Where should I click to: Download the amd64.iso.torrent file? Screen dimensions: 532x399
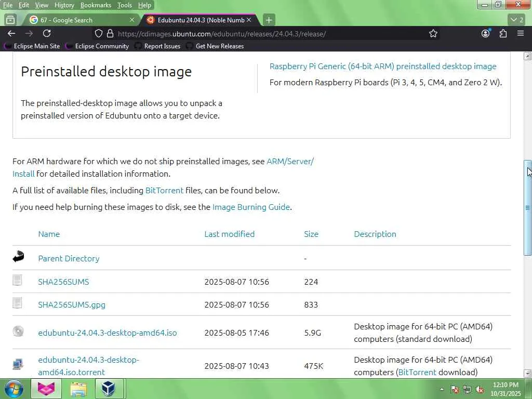click(x=88, y=366)
